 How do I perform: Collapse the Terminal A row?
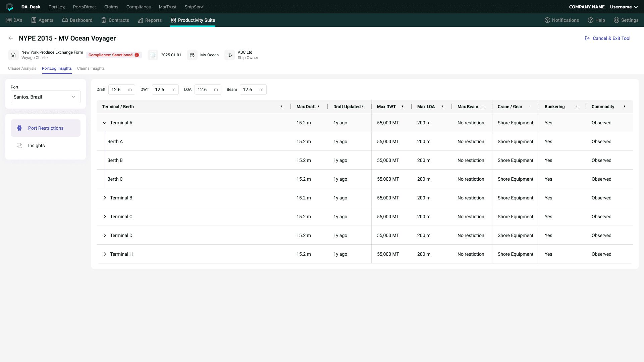pyautogui.click(x=105, y=123)
